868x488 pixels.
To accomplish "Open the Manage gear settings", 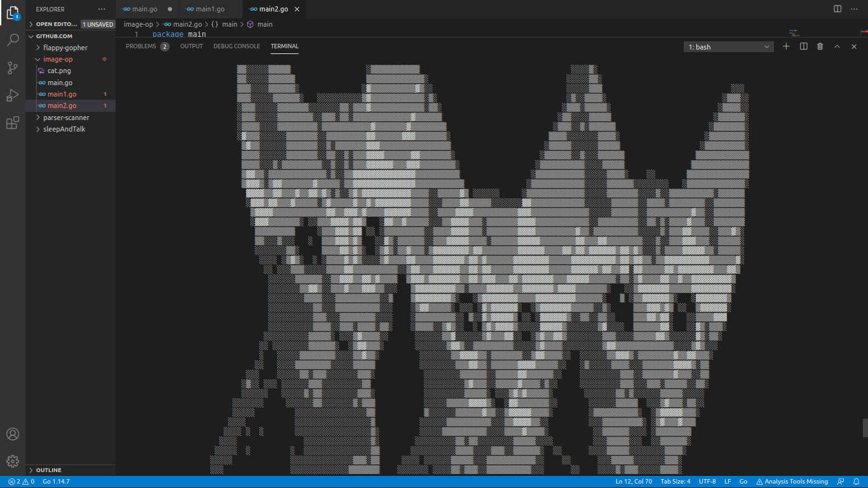I will 13,461.
